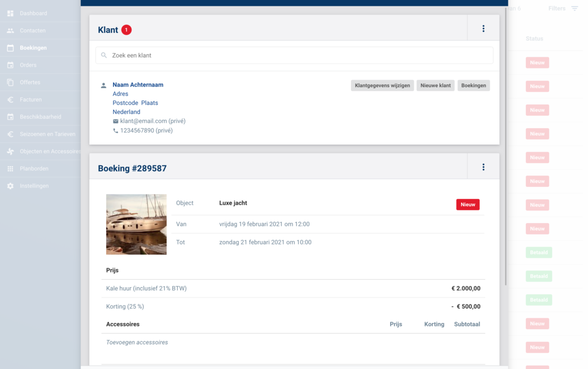The width and height of the screenshot is (588, 369).
Task: Click the Naam Achternaam customer link
Action: (138, 85)
